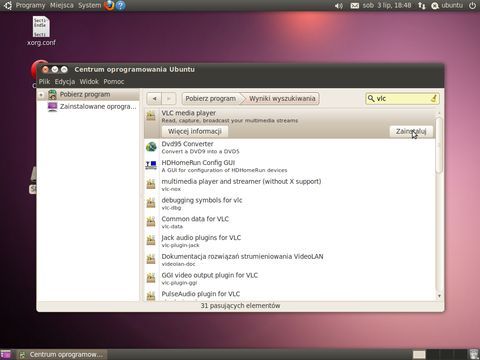This screenshot has height=360, width=480.
Task: Select Zainstalowane oprogramowanie in sidebar
Action: pyautogui.click(x=88, y=107)
